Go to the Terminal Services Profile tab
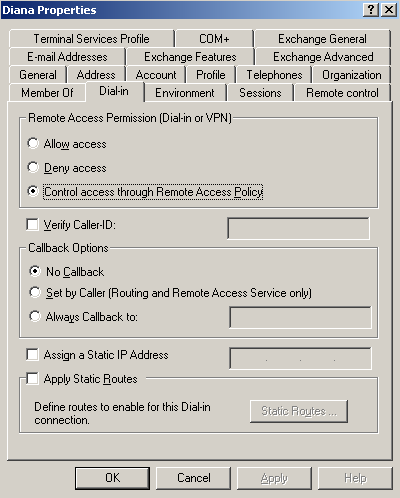The width and height of the screenshot is (400, 498). pos(92,39)
